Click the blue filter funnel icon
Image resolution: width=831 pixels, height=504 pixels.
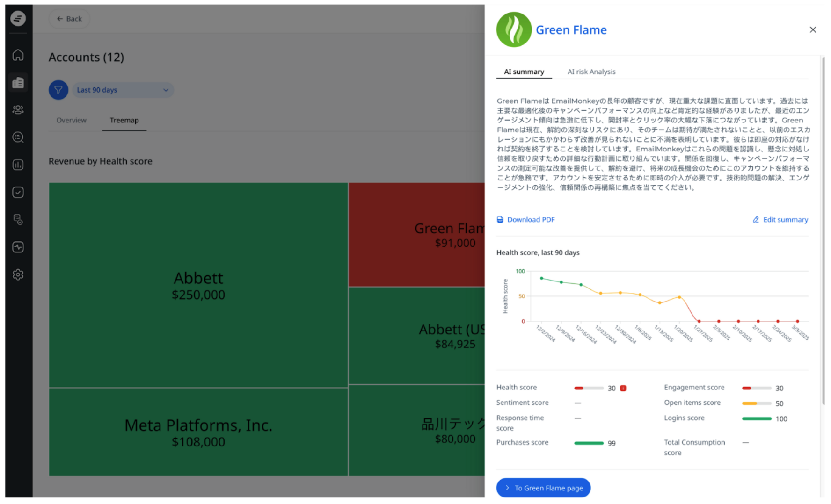58,90
